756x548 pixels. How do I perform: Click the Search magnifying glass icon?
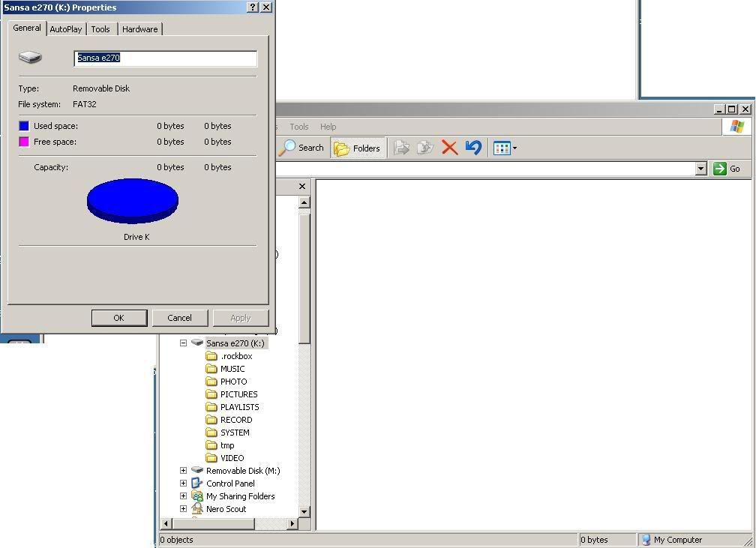pyautogui.click(x=287, y=148)
